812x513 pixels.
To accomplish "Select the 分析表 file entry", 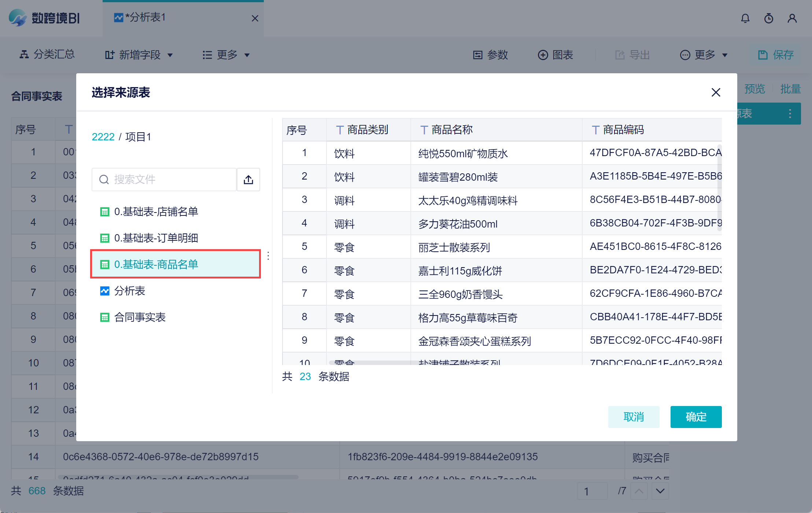I will (129, 291).
